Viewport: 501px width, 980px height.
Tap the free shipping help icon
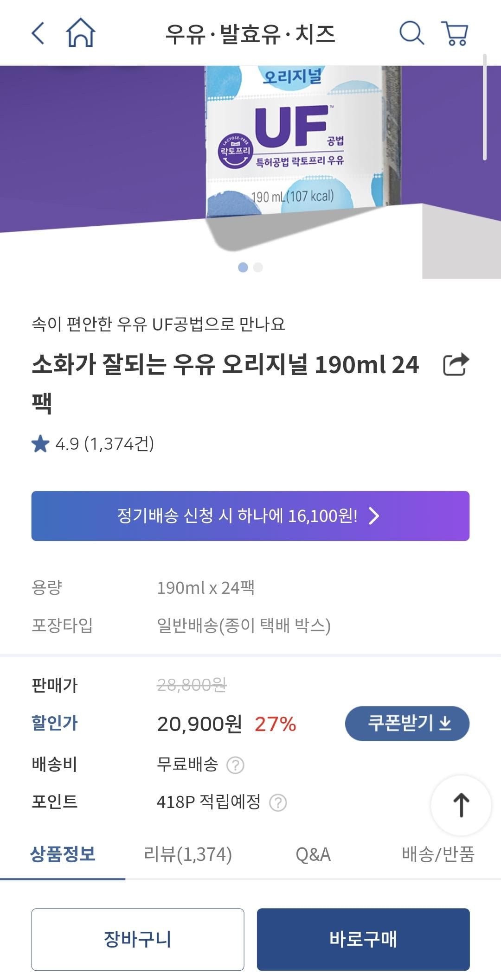click(235, 765)
